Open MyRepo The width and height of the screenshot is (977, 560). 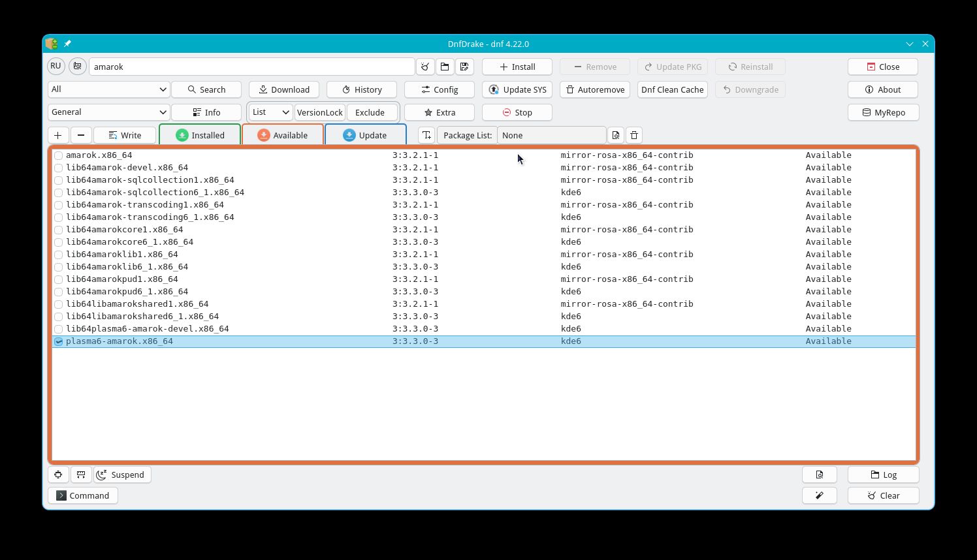coord(883,112)
